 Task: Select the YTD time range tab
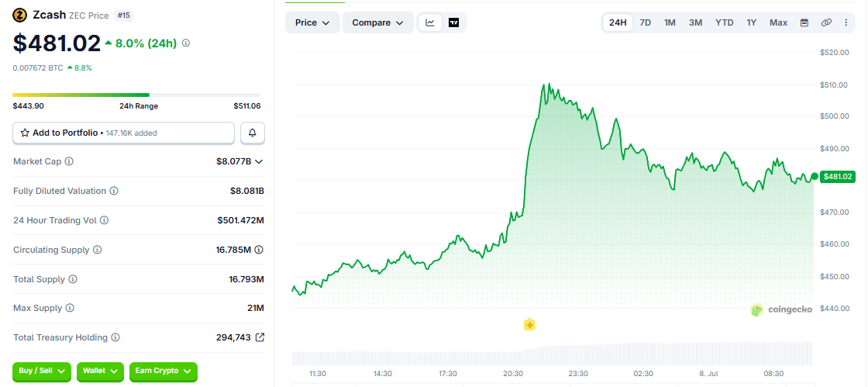tap(725, 22)
